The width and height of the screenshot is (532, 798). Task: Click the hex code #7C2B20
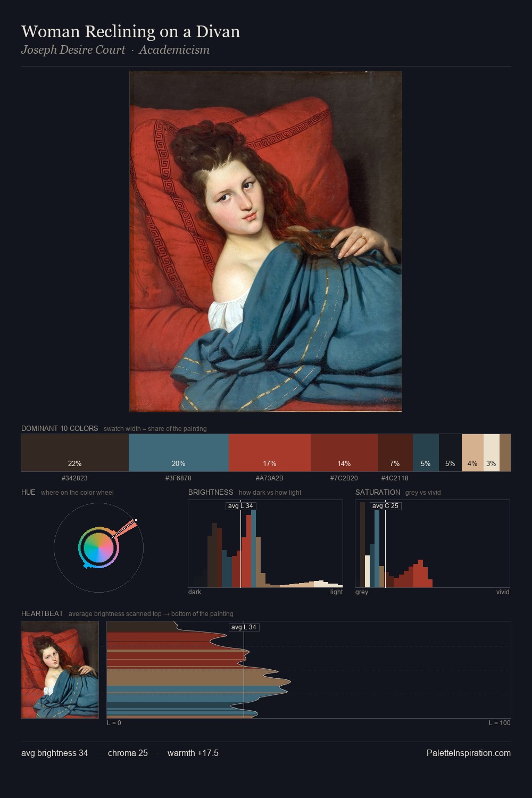pyautogui.click(x=344, y=478)
